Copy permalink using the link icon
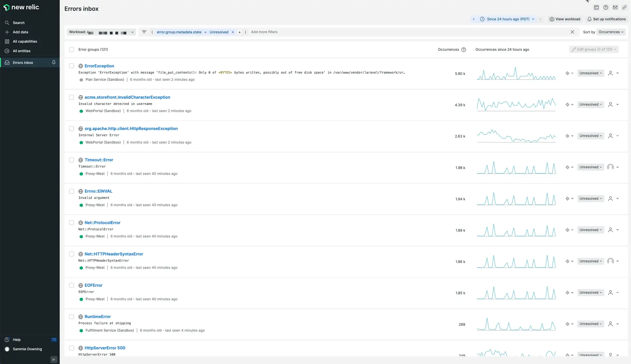 click(624, 8)
